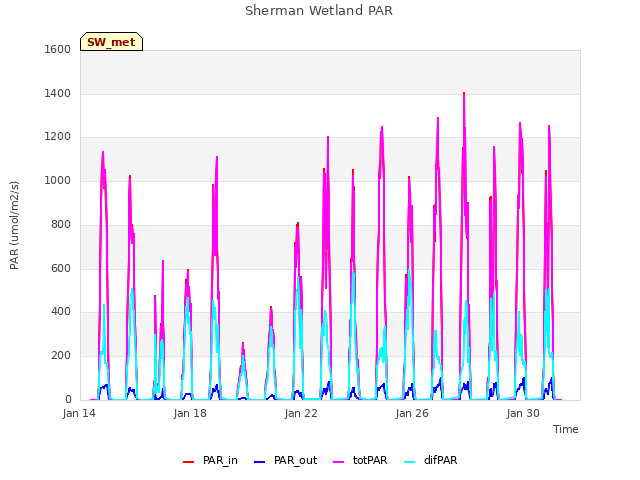Click the SW_met label box
Image resolution: width=640 pixels, height=480 pixels.
(x=111, y=42)
